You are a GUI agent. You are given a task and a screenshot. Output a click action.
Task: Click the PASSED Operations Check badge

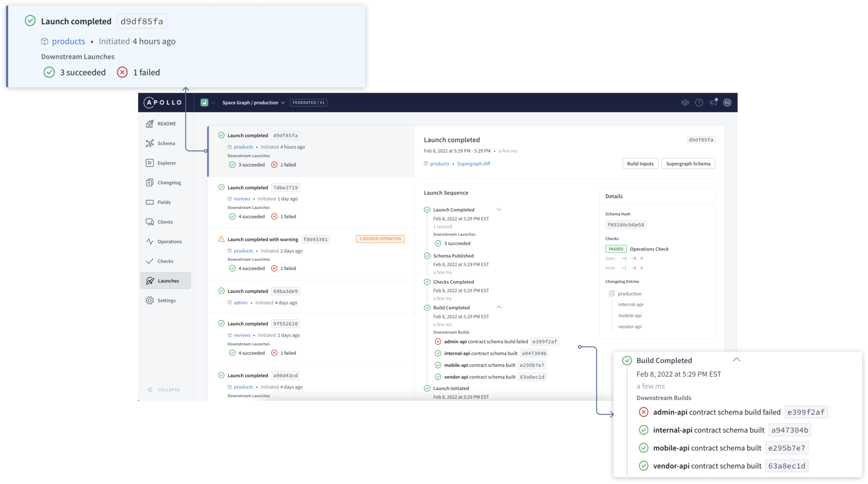616,249
